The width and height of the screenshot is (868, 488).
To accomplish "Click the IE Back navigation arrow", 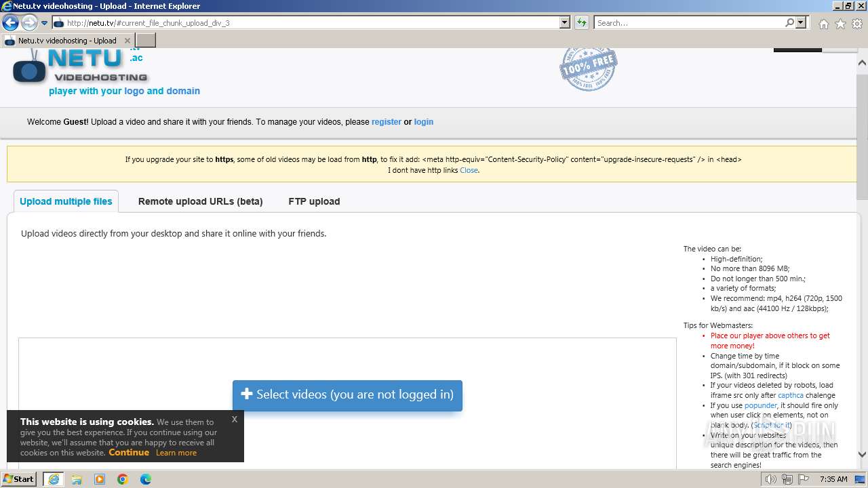I will 10,23.
